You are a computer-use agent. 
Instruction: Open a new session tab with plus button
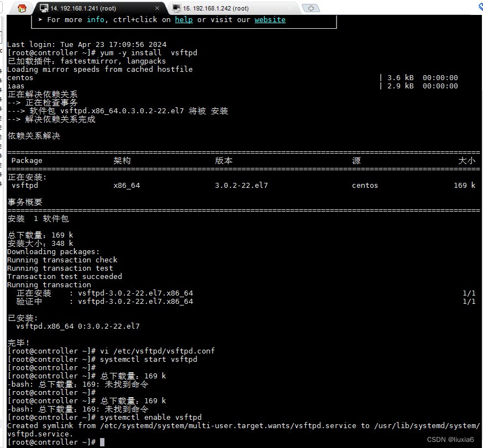coord(311,8)
